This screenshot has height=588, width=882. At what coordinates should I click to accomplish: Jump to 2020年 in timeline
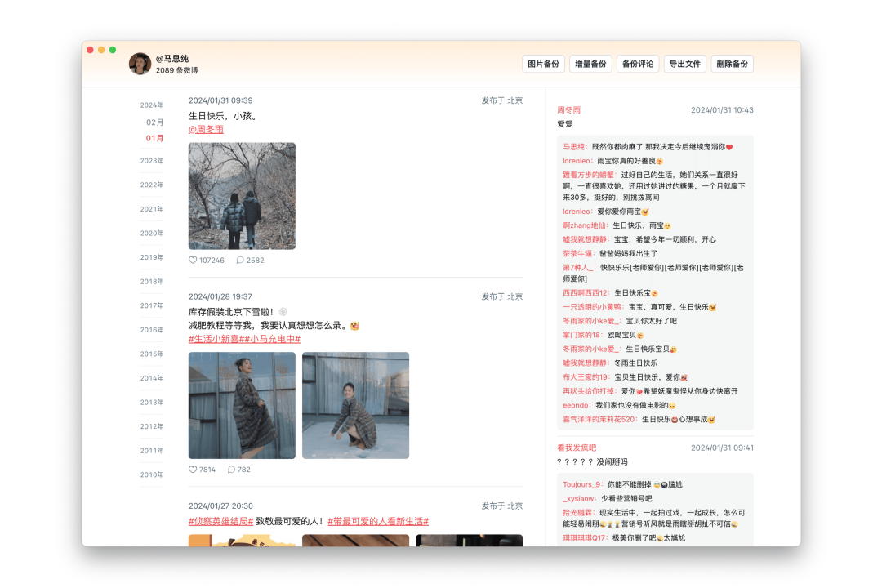(x=152, y=234)
